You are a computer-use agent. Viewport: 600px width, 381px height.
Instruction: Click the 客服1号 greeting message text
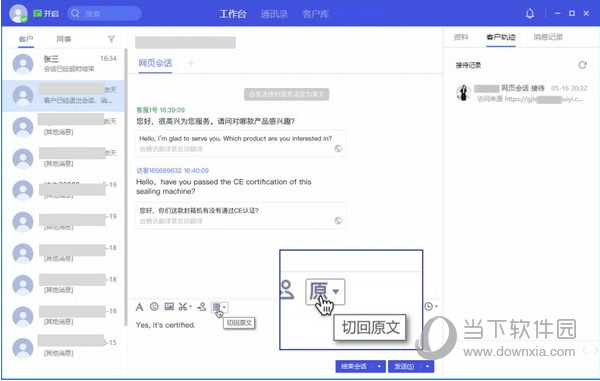pyautogui.click(x=215, y=121)
